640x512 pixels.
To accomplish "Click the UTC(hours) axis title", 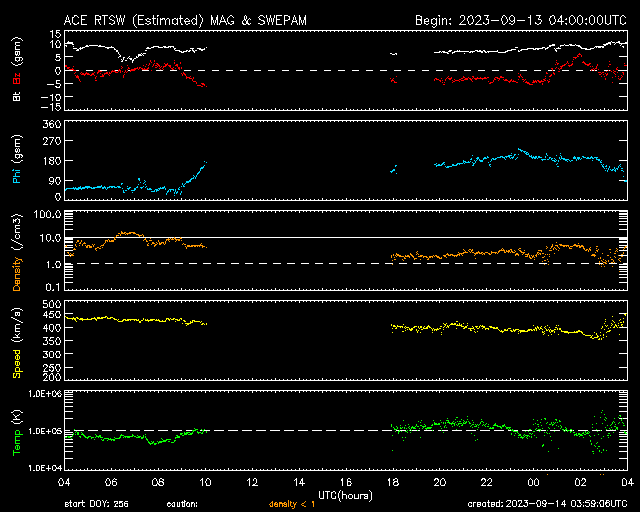I will [345, 495].
